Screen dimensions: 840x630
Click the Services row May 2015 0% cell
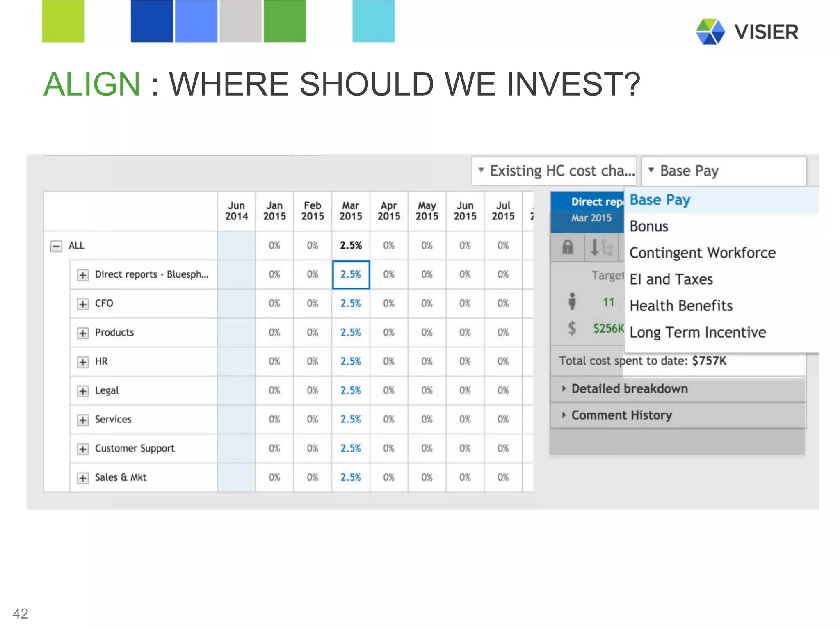(x=427, y=420)
